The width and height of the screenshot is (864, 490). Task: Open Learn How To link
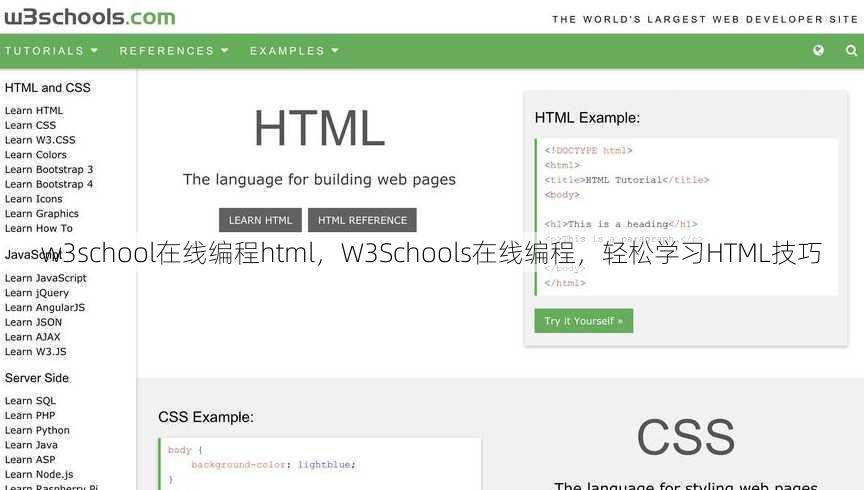click(x=39, y=228)
